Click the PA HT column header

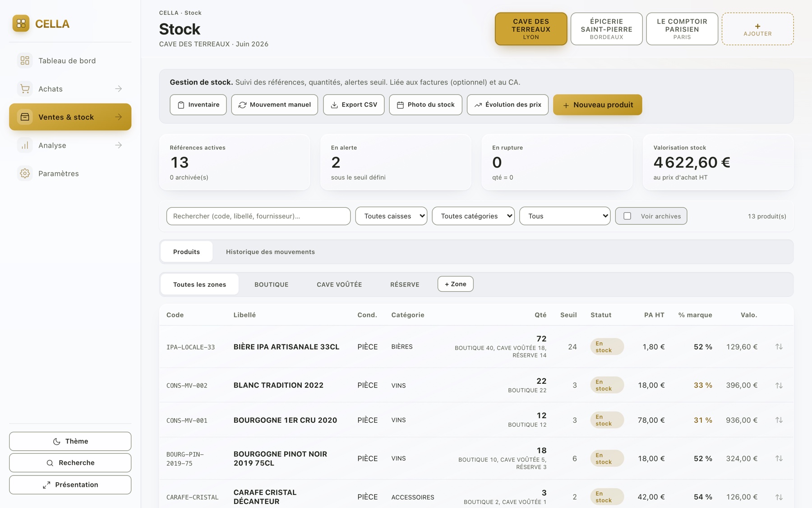pos(654,315)
